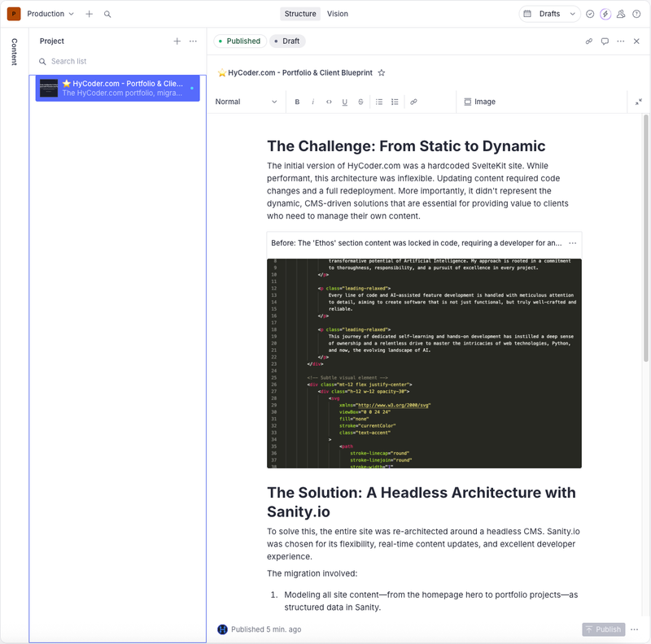
Task: Open the Tasks panel
Action: 591,14
